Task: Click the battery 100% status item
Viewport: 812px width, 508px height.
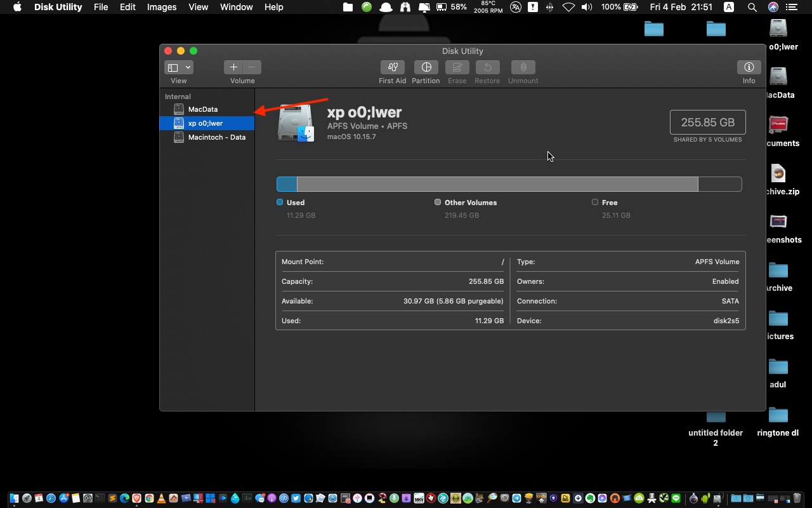Action: [x=619, y=7]
